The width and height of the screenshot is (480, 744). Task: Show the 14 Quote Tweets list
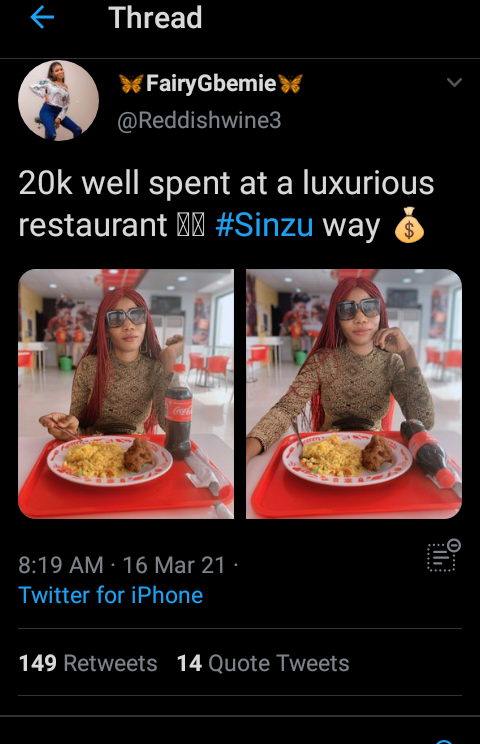tap(263, 663)
